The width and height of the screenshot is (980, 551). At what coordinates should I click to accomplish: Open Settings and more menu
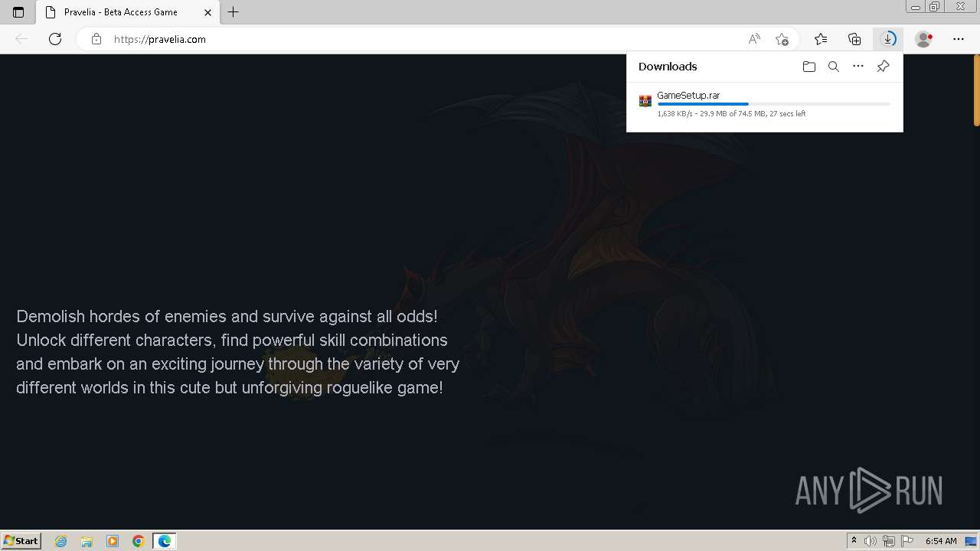pos(959,39)
